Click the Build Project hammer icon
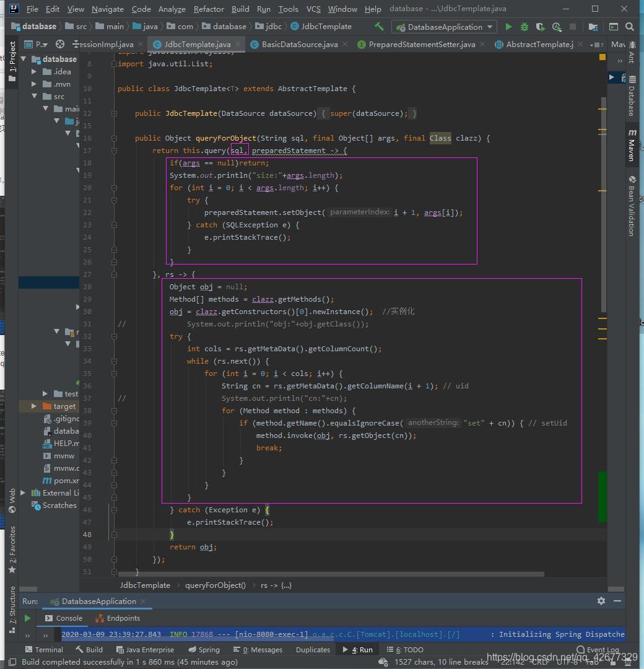Image resolution: width=644 pixels, height=669 pixels. pos(379,27)
